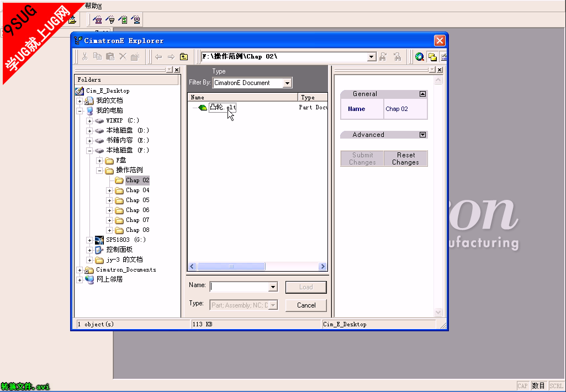This screenshot has height=392, width=566.
Task: Sort by the Type column header
Action: click(313, 97)
